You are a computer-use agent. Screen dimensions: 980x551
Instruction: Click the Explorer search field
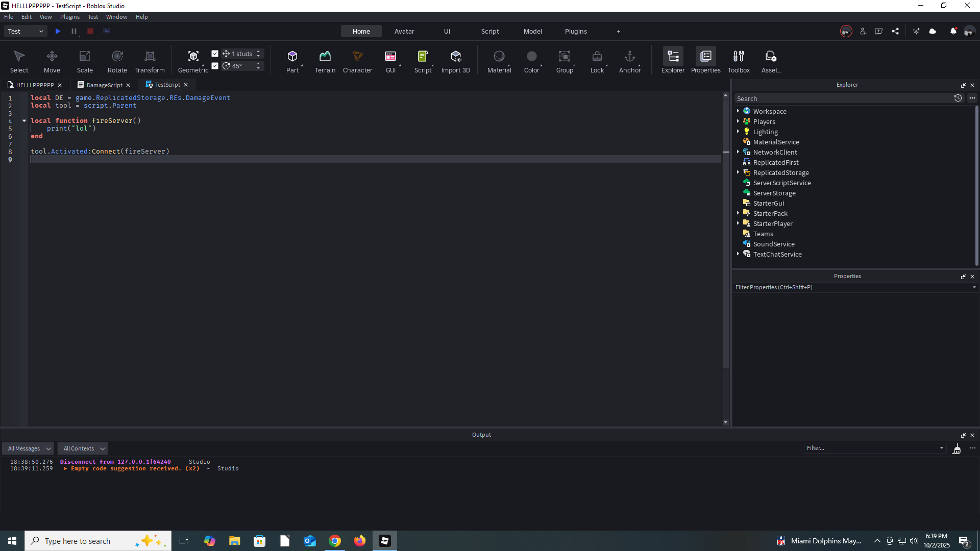tap(842, 98)
